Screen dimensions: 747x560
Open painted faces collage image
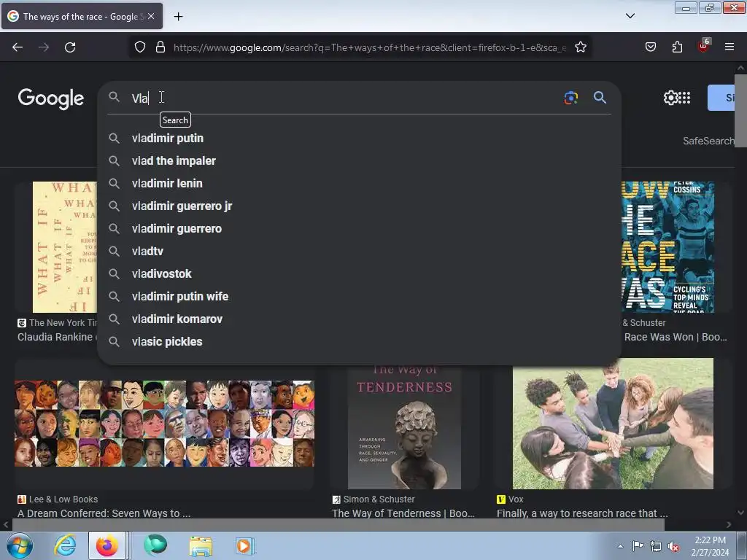(x=164, y=424)
